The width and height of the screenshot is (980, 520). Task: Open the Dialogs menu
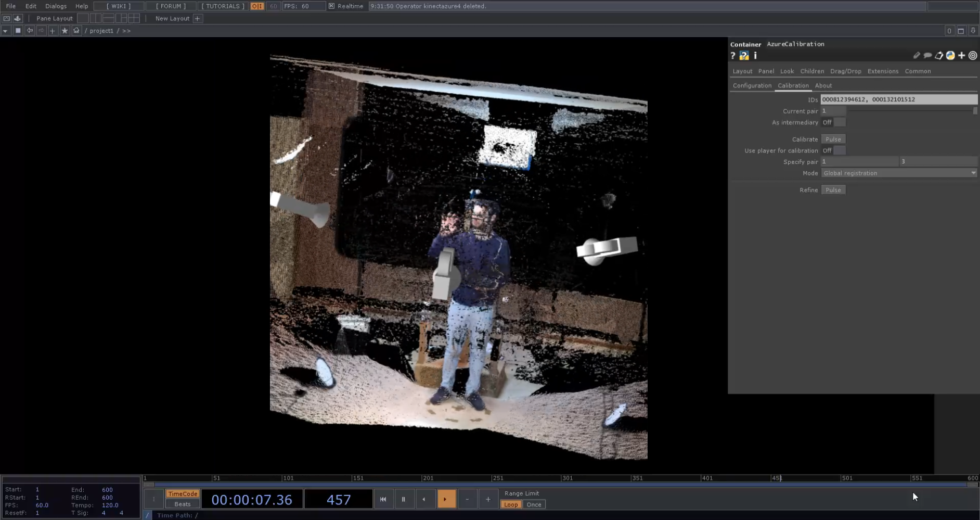(x=56, y=6)
